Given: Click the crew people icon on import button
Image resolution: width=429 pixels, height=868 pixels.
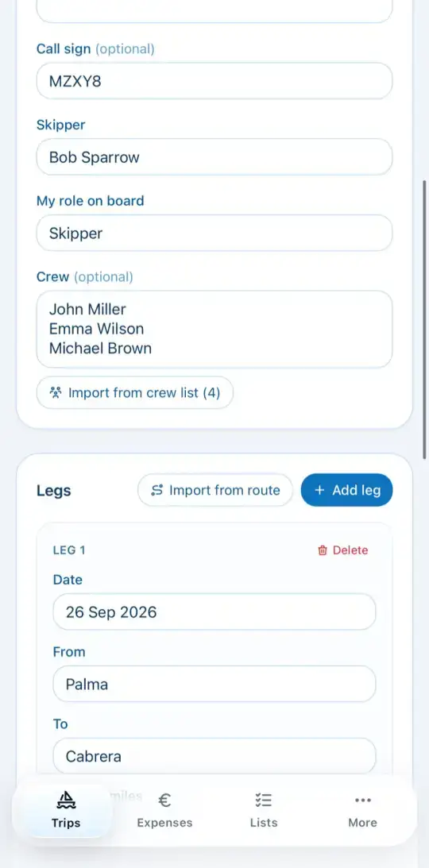Looking at the screenshot, I should coord(56,393).
